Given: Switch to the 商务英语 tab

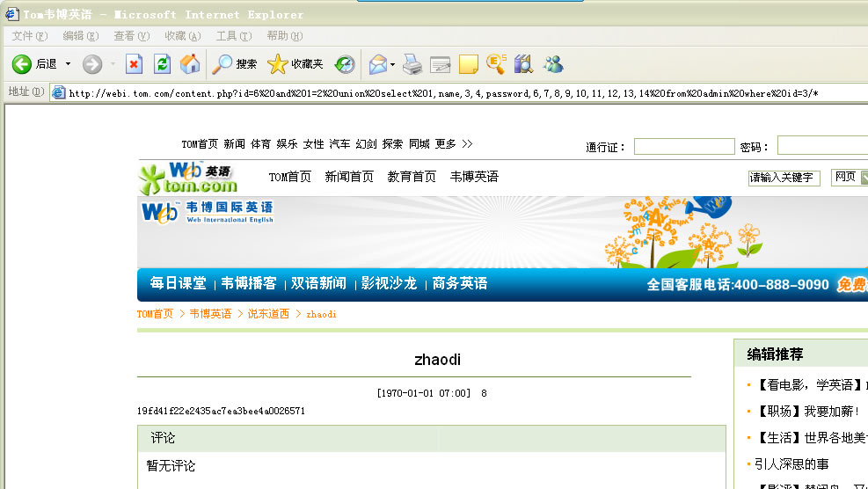Looking at the screenshot, I should point(460,283).
